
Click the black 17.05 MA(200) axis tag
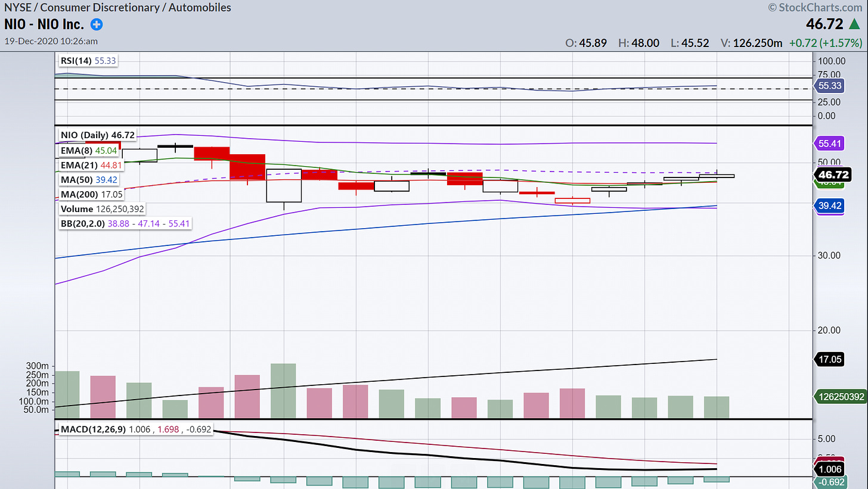click(830, 359)
